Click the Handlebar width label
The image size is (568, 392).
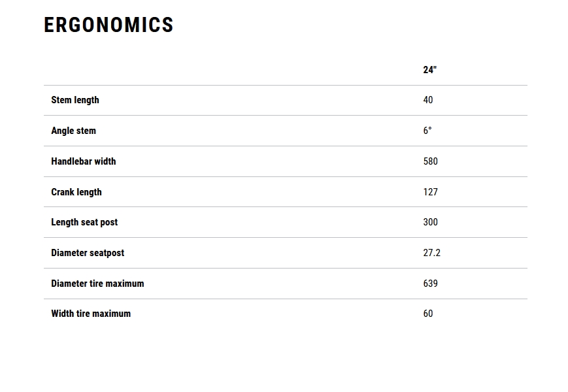coord(84,161)
